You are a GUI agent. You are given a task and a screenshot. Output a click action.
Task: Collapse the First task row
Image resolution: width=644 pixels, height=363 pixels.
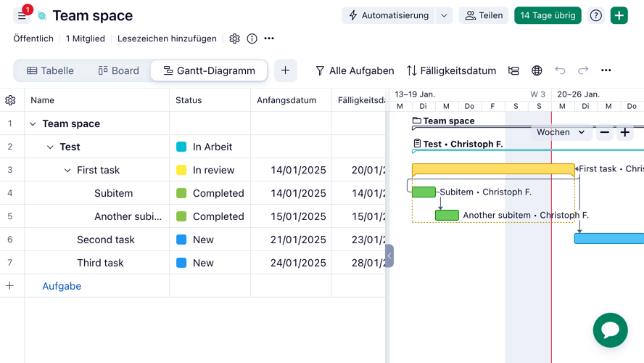(x=67, y=170)
